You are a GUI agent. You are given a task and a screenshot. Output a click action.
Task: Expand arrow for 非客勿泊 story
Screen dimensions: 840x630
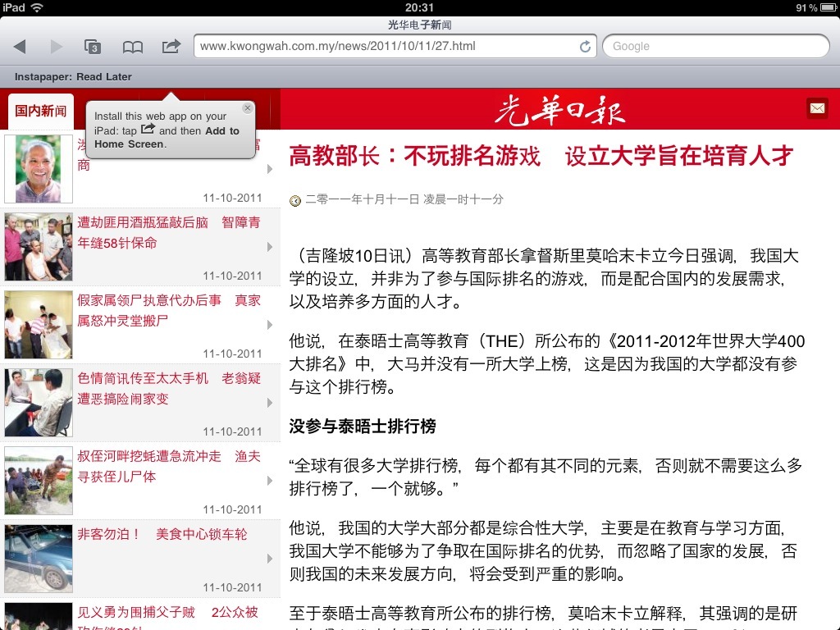coord(270,559)
